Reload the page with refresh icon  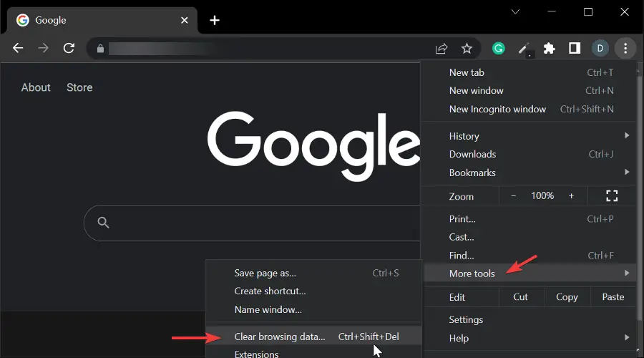[x=69, y=48]
